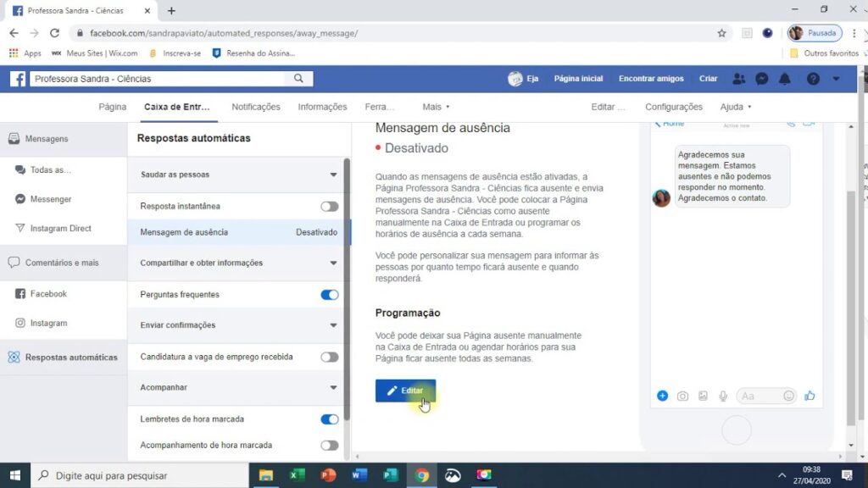Screen dimensions: 868x488
Task: Open the Mais dropdown in page menu
Action: click(x=437, y=107)
